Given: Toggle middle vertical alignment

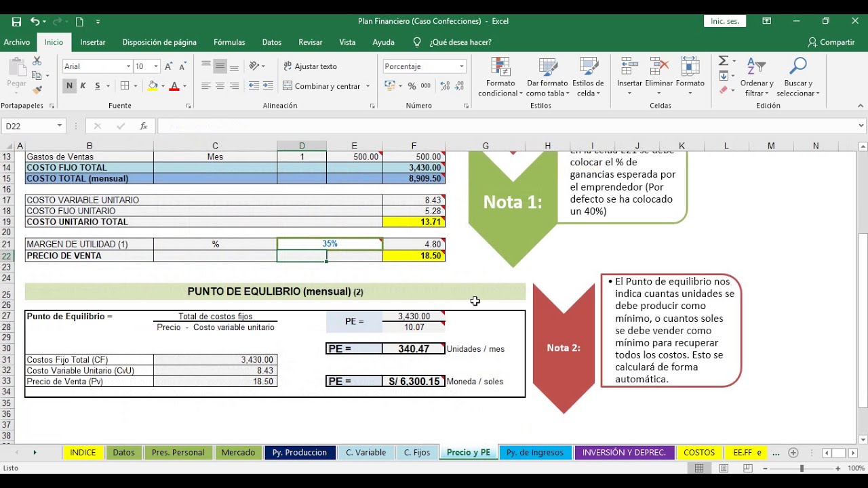Looking at the screenshot, I should [220, 66].
